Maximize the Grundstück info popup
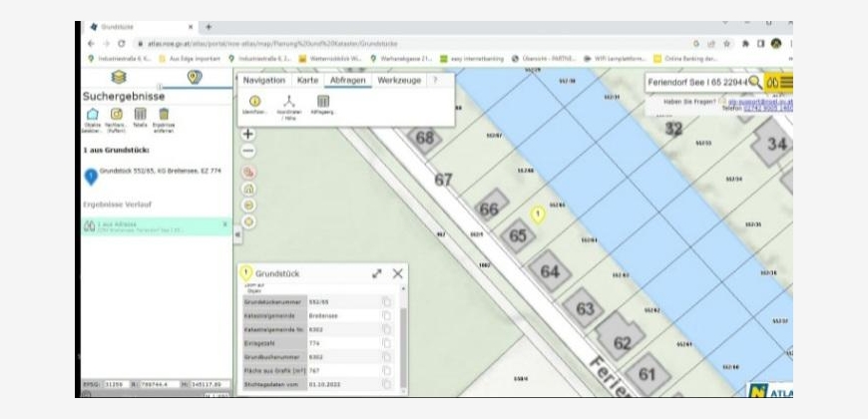Image resolution: width=868 pixels, height=419 pixels. pos(377,272)
